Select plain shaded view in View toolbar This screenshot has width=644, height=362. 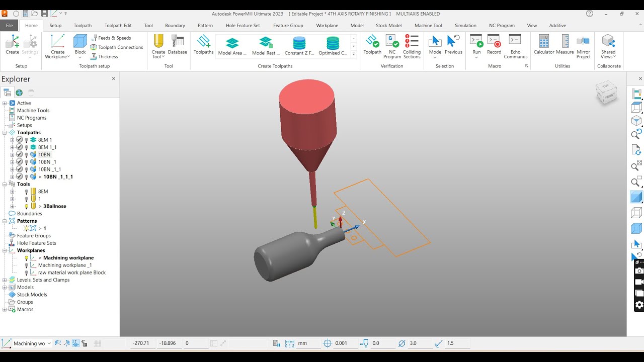(x=636, y=198)
